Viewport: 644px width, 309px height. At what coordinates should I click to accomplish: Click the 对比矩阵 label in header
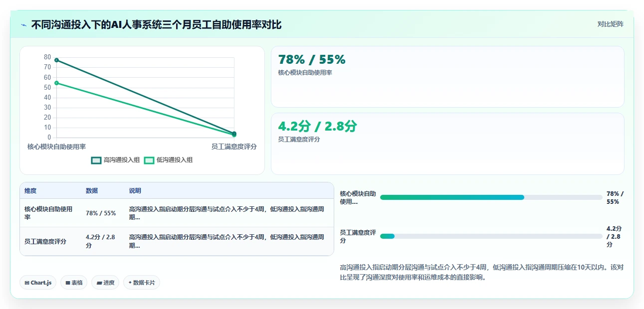tap(610, 24)
